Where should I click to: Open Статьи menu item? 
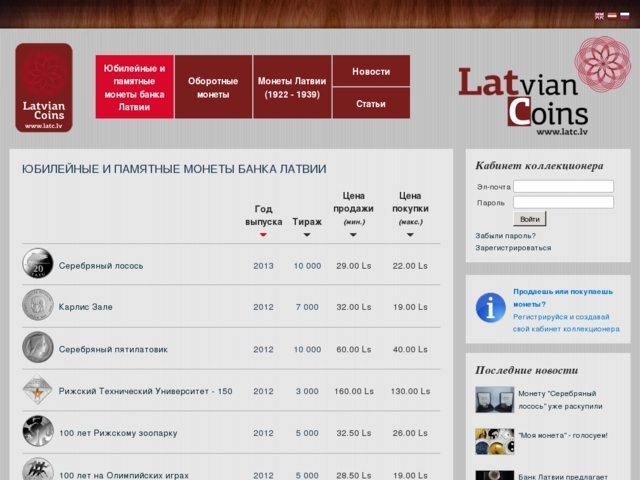coord(371,104)
